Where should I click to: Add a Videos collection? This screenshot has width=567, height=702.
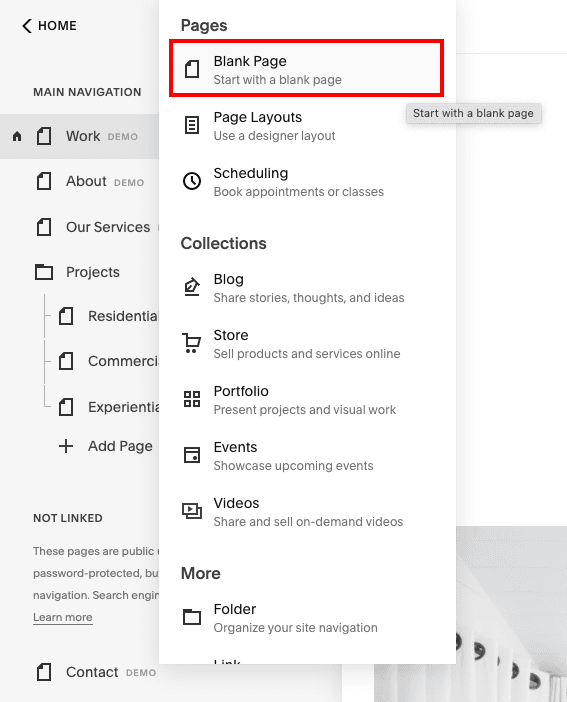coord(307,512)
